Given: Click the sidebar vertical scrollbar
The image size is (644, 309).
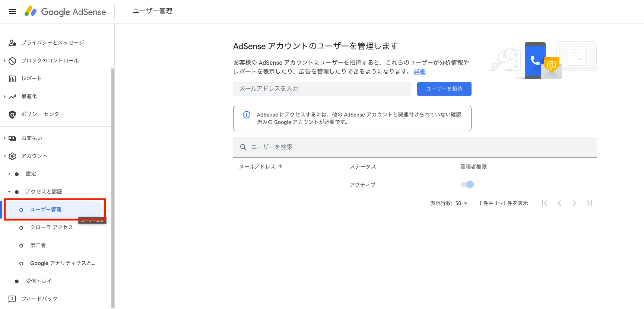Looking at the screenshot, I should (x=113, y=188).
